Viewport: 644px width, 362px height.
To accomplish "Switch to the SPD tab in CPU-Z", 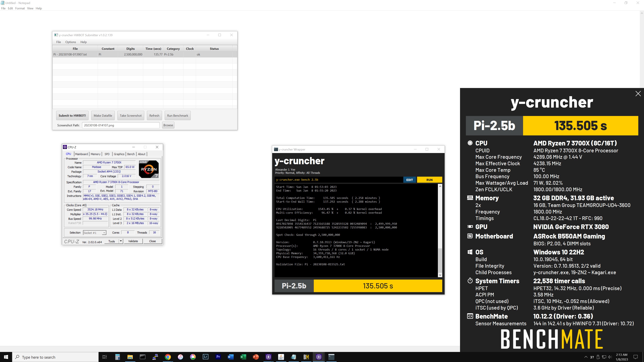I will pyautogui.click(x=107, y=154).
